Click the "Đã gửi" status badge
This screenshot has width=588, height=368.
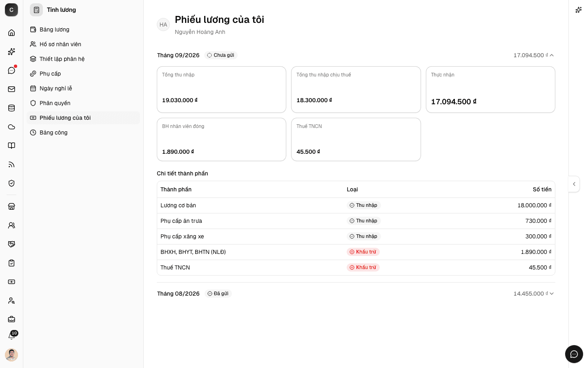coord(218,294)
